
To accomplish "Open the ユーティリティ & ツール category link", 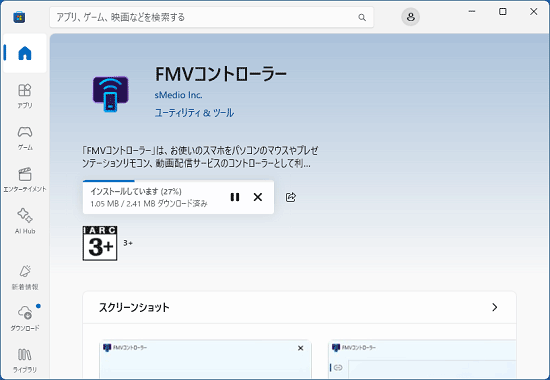I will (x=194, y=113).
